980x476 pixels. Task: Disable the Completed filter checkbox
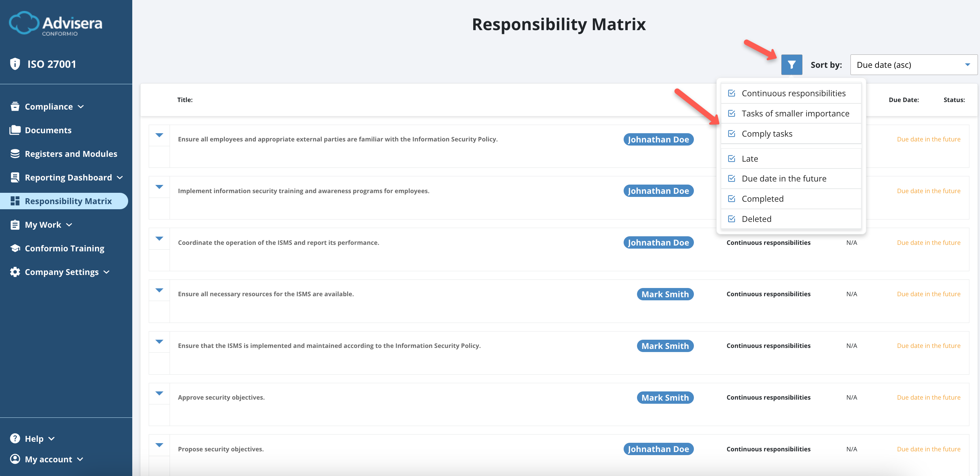tap(732, 198)
